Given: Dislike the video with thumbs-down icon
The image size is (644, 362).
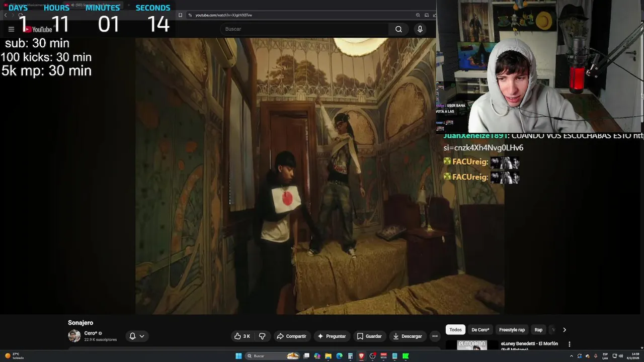Looking at the screenshot, I should coord(262,336).
